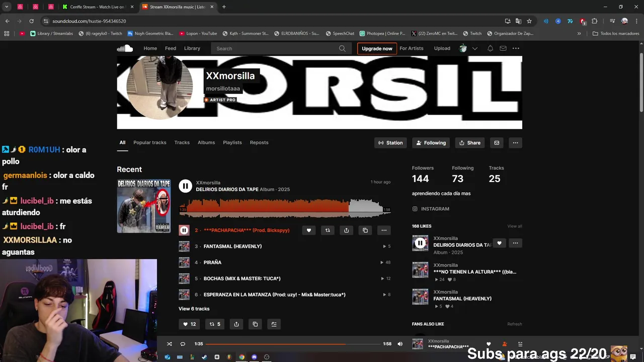Screen dimensions: 644x362
Task: Toggle album repost button showing 5
Action: coord(215,324)
